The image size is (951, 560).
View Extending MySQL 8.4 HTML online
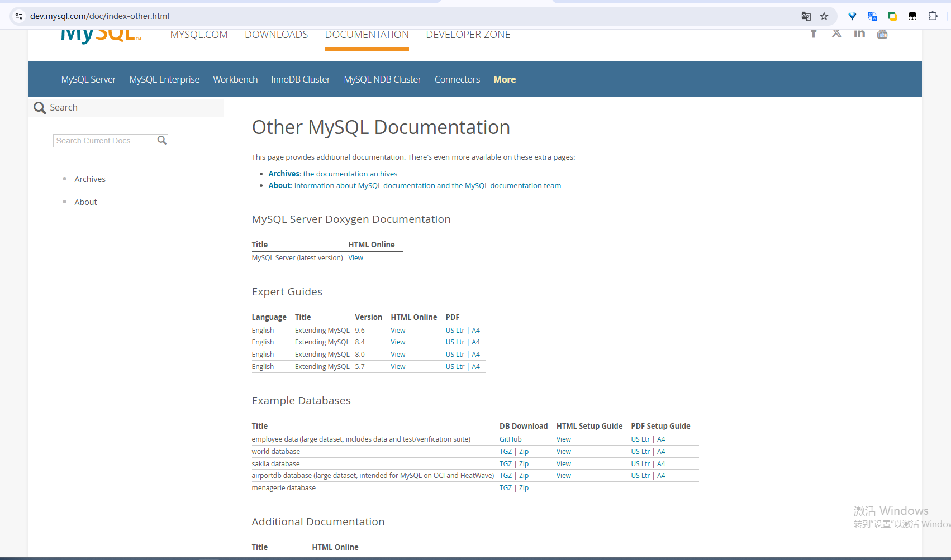[398, 342]
